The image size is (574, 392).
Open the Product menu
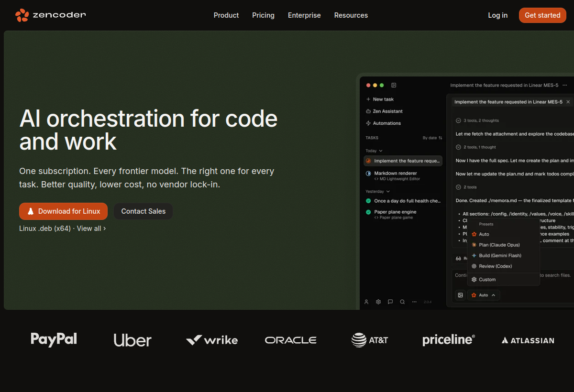[x=226, y=15]
